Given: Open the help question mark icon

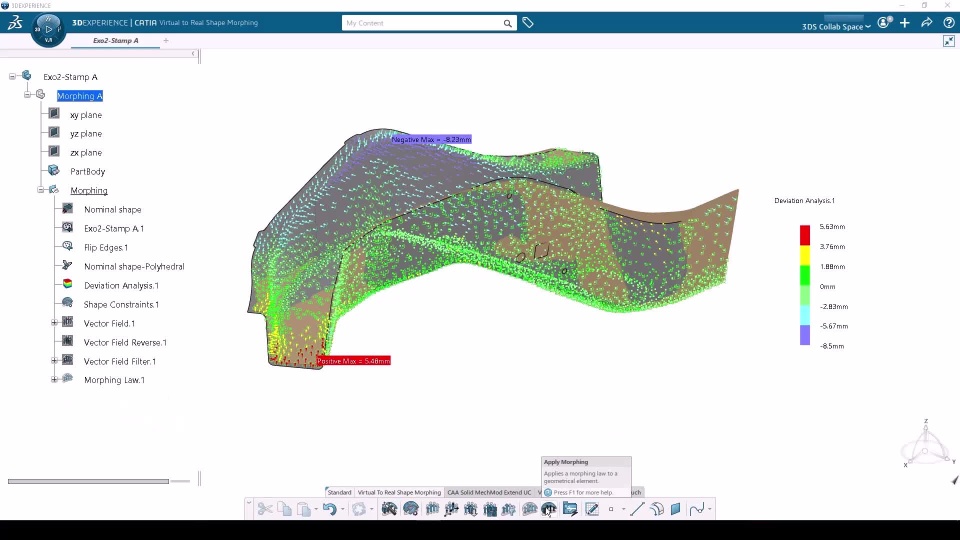Looking at the screenshot, I should (948, 23).
